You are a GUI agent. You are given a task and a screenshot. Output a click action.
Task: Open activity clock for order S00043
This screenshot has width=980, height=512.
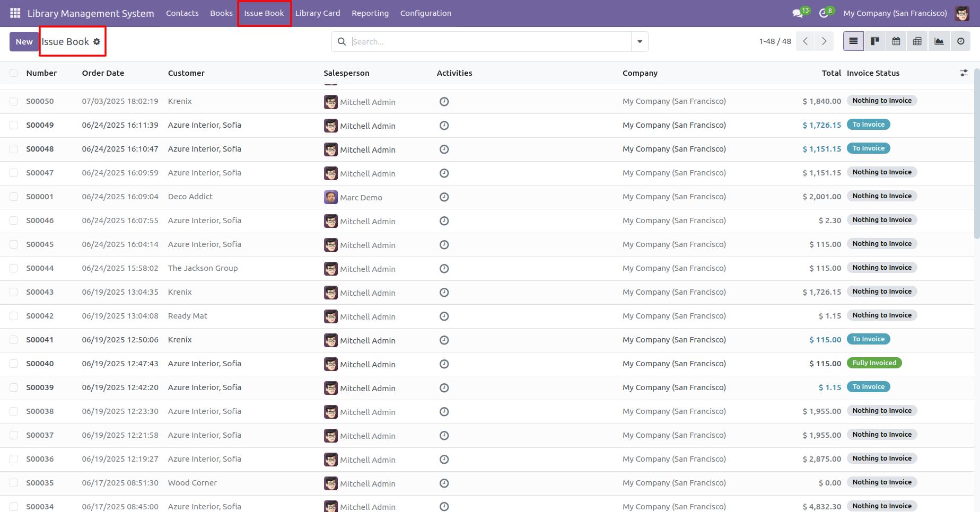click(x=444, y=293)
